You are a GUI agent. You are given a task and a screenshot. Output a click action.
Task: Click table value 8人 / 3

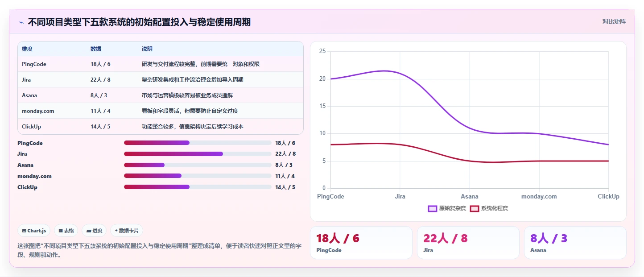[x=99, y=95]
